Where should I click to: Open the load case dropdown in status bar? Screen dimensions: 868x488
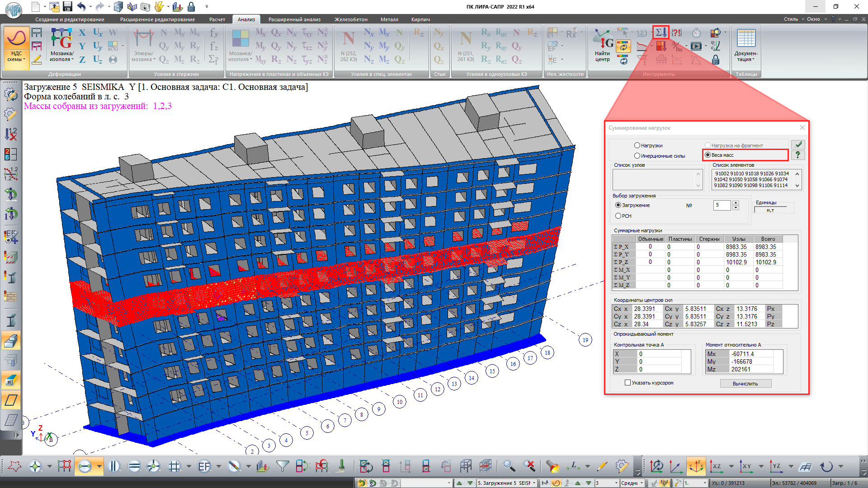point(534,483)
